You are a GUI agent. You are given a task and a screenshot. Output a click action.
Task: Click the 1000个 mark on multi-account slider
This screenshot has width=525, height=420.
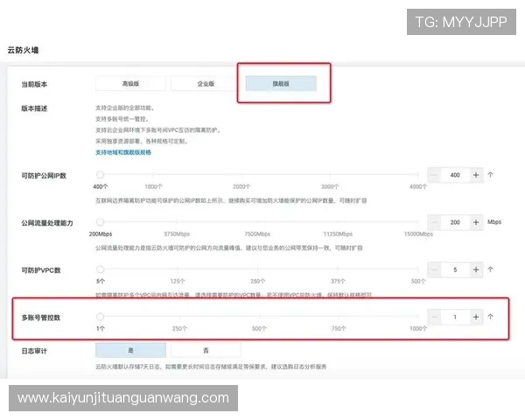(418, 329)
